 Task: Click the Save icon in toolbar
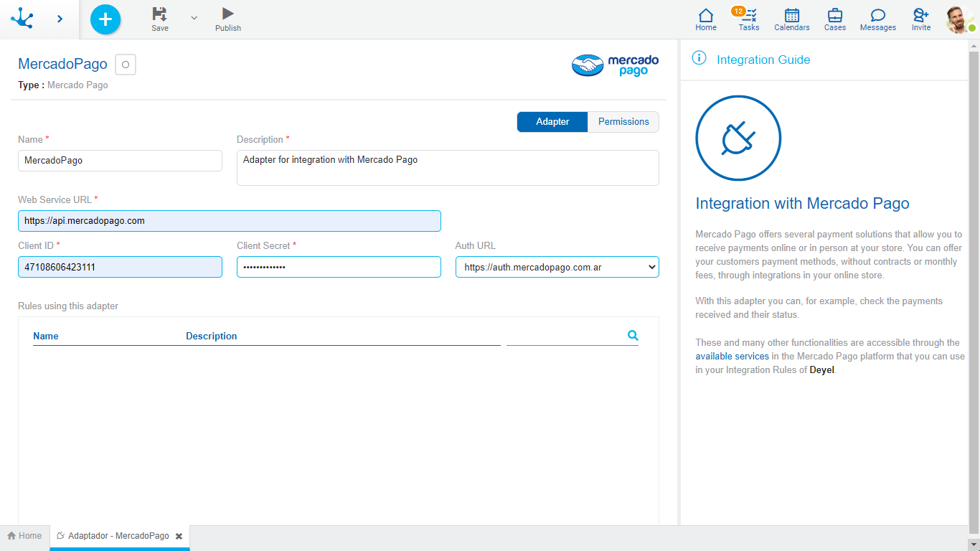[x=159, y=14]
